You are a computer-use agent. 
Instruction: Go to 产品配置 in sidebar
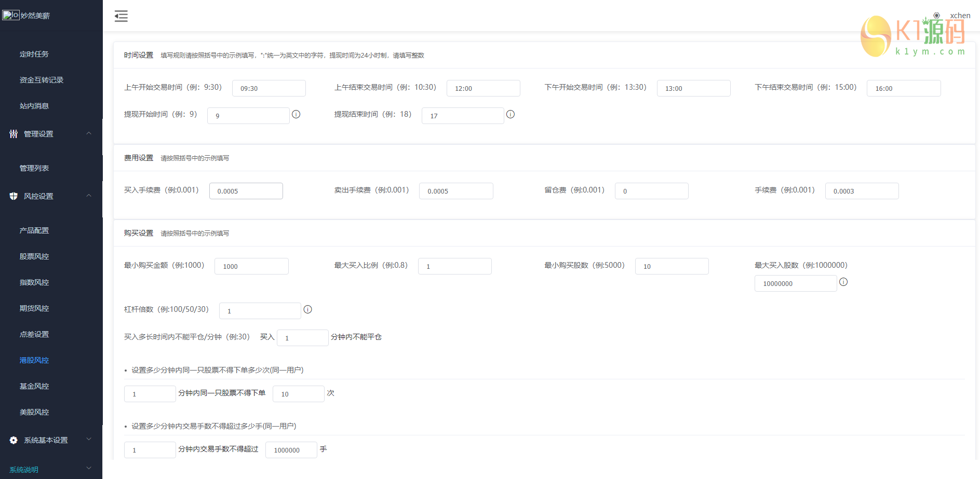click(x=34, y=230)
